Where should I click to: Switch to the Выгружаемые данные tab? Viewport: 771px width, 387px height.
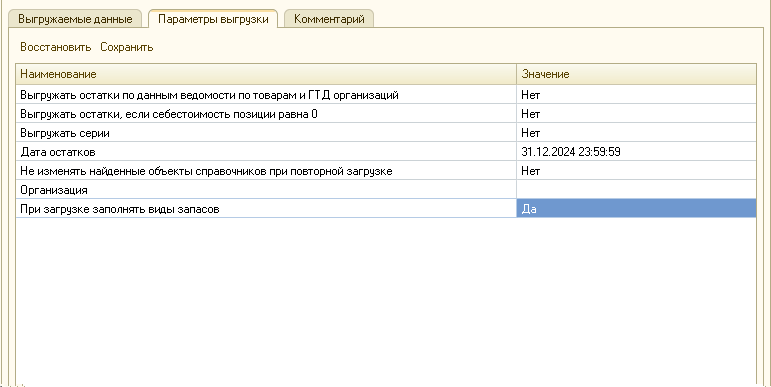(75, 19)
